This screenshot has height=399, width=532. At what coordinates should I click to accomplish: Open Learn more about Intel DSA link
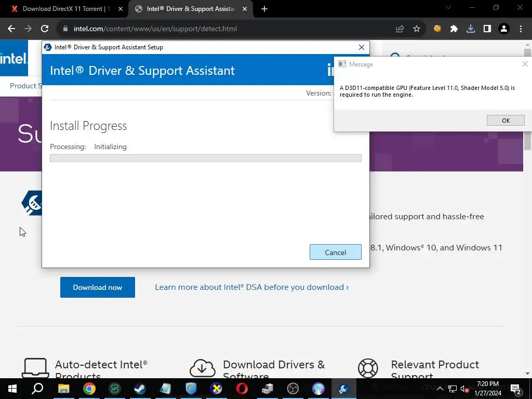point(252,287)
